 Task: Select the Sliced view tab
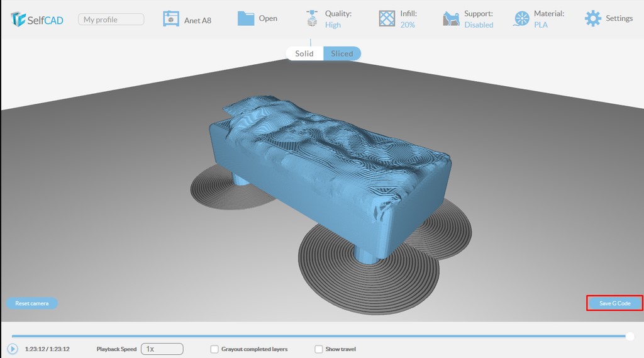point(342,53)
